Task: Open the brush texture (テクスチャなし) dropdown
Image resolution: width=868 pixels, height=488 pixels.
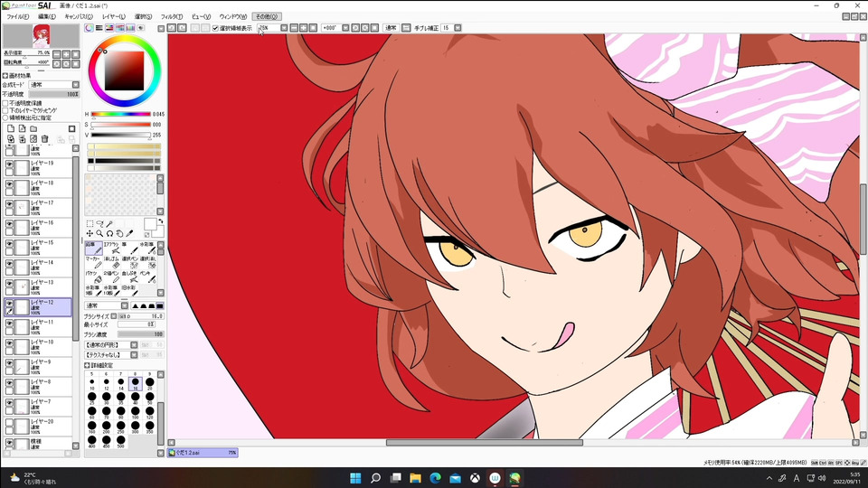Action: pos(134,355)
